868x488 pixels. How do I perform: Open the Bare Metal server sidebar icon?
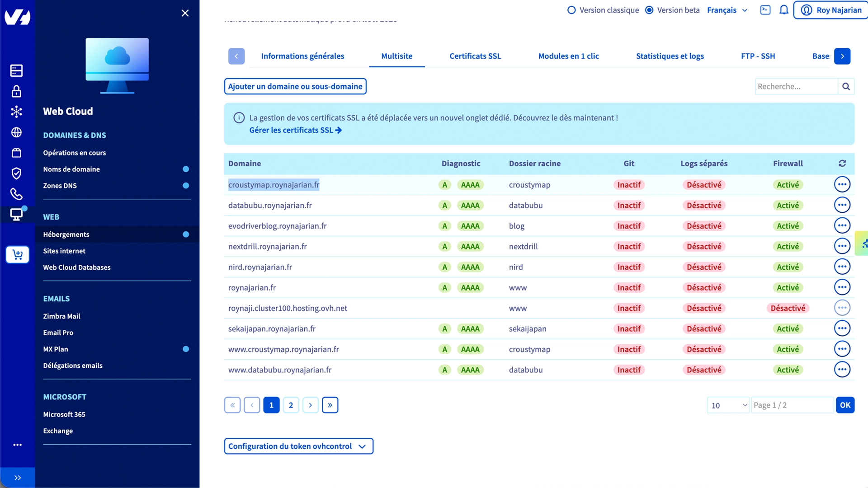click(17, 70)
